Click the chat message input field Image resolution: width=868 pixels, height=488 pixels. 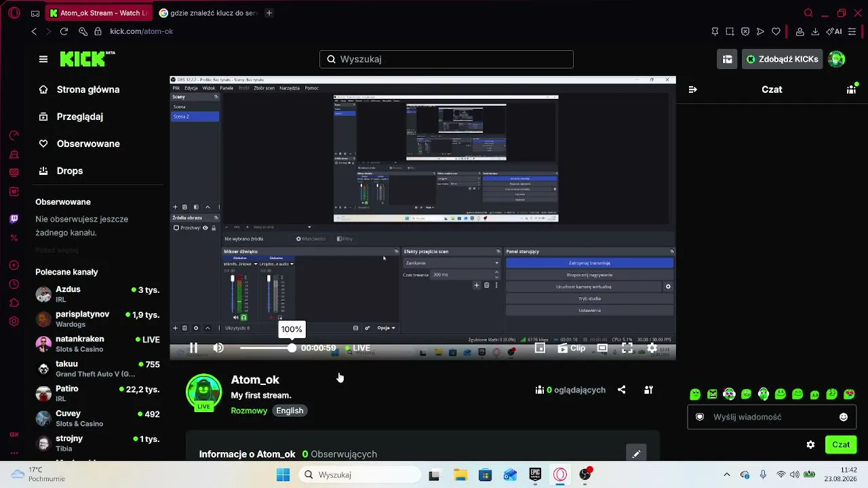pyautogui.click(x=772, y=417)
